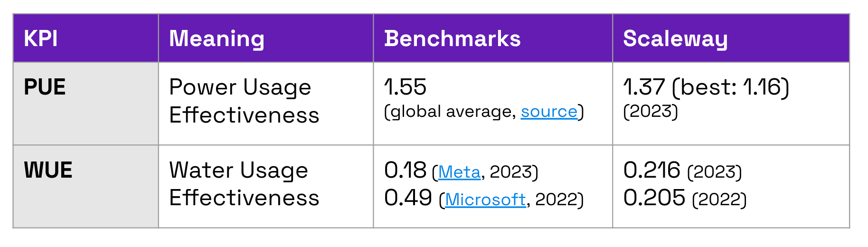This screenshot has width=868, height=247.
Task: Select the 0.205 Scaleway WUE value
Action: point(654,198)
